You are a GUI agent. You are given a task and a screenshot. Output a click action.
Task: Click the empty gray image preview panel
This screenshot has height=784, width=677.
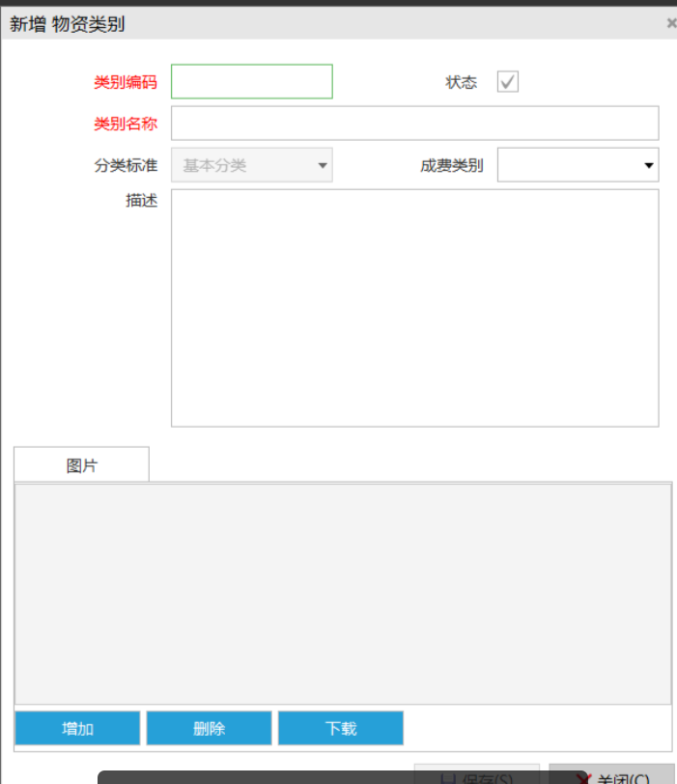343,594
